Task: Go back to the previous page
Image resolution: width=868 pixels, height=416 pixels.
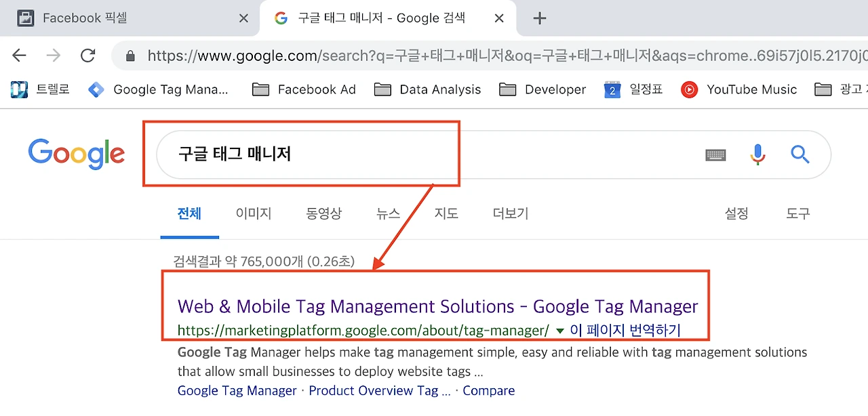Action: [19, 56]
